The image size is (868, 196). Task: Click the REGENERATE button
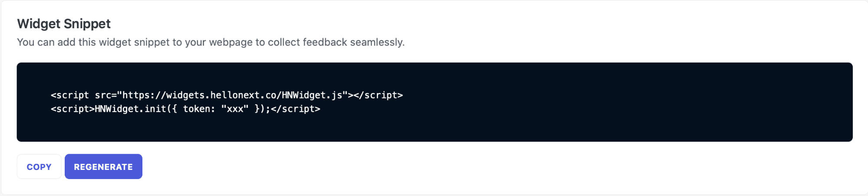(103, 166)
